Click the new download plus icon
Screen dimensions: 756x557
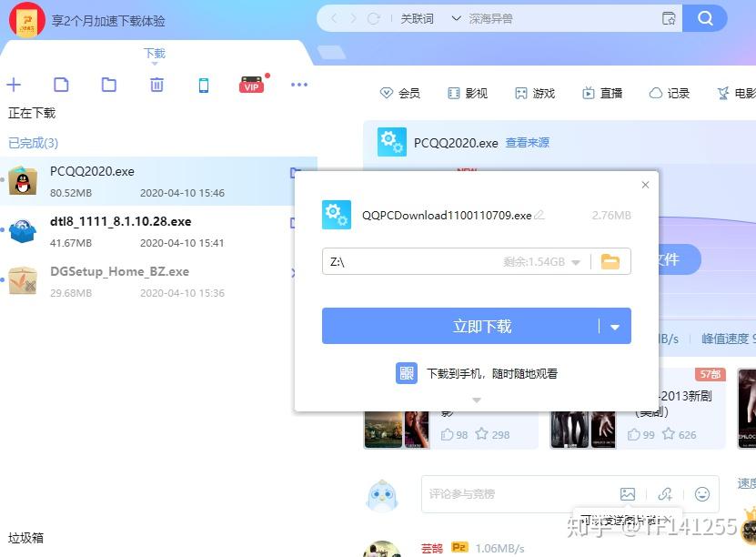[x=14, y=85]
